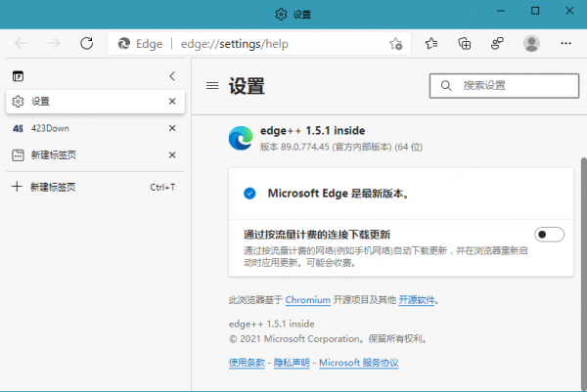Switch to the 423Down tab
Image resolution: width=587 pixels, height=392 pixels.
[x=49, y=128]
